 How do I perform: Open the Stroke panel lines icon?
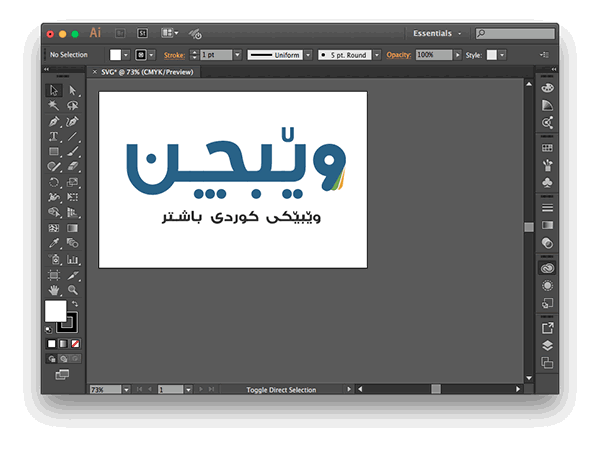click(547, 208)
